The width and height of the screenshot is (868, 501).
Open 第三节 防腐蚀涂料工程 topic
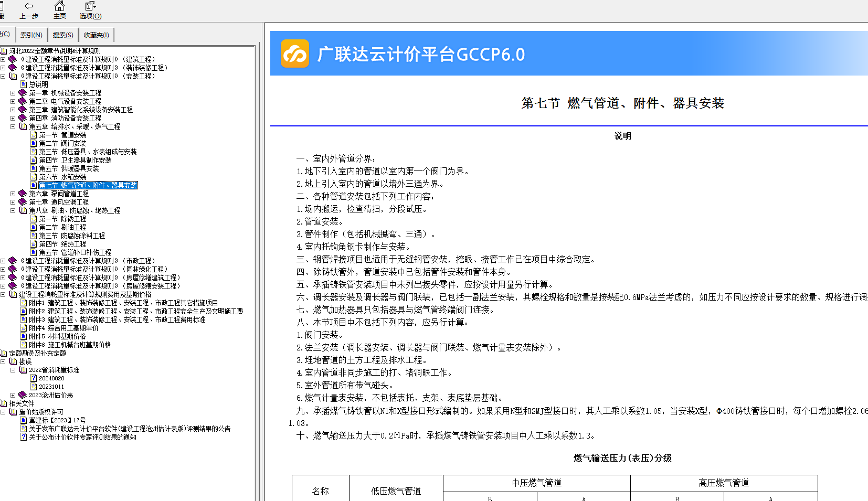(x=72, y=236)
